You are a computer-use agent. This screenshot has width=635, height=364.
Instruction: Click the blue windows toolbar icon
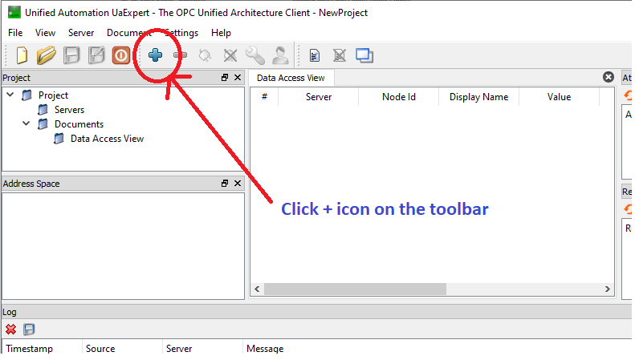(364, 55)
